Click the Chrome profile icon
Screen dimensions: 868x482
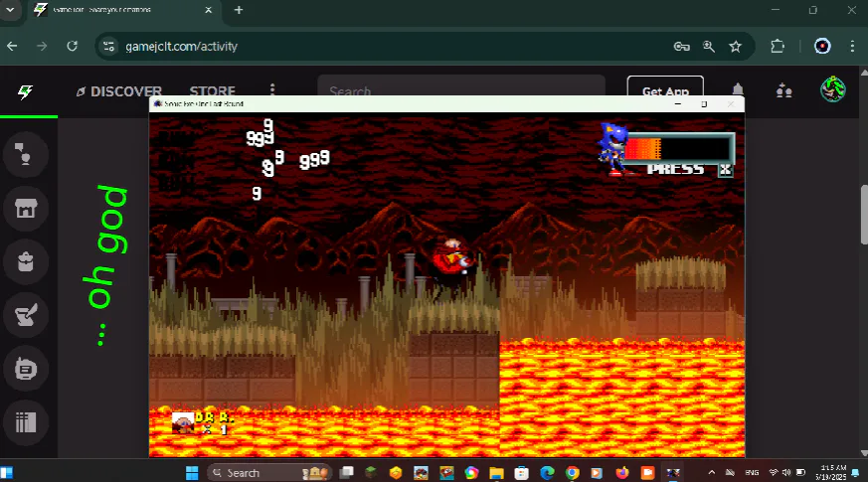822,47
